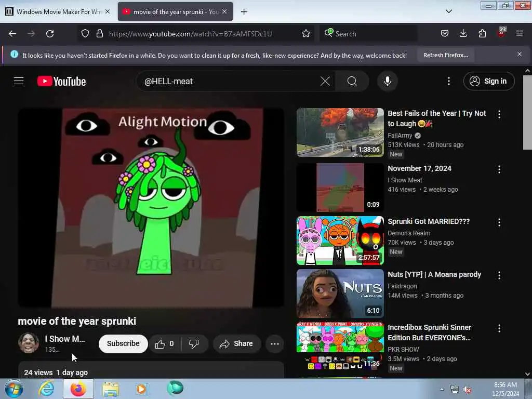Viewport: 532px width, 399px height.
Task: Bookmark this page with the star icon
Action: [x=306, y=34]
